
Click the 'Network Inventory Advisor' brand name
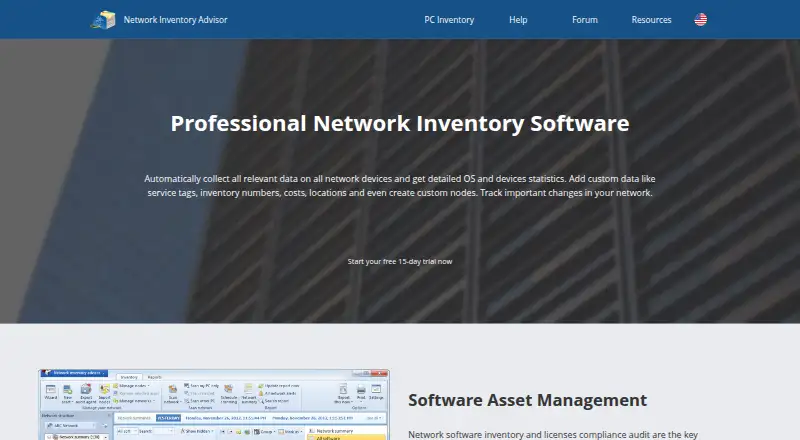pos(176,20)
